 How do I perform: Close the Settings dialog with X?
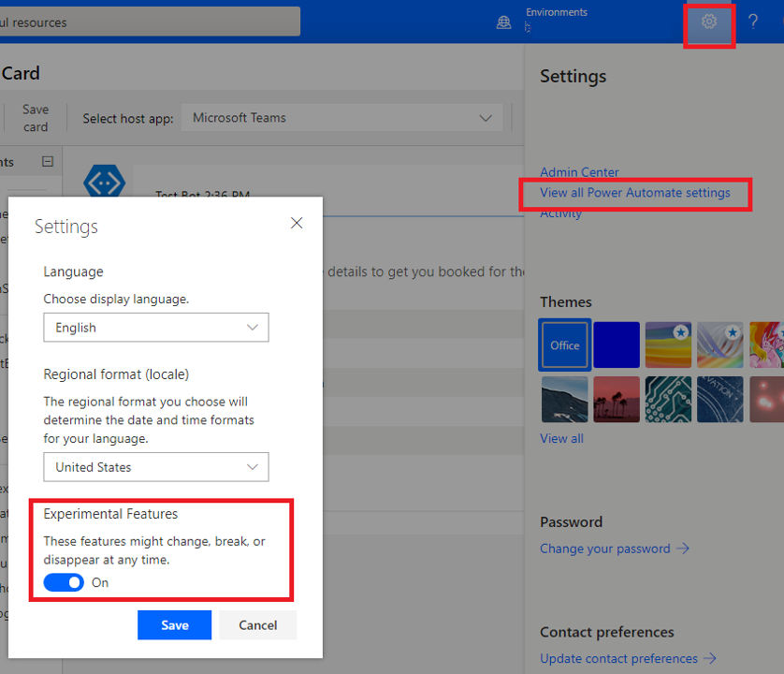pos(297,223)
